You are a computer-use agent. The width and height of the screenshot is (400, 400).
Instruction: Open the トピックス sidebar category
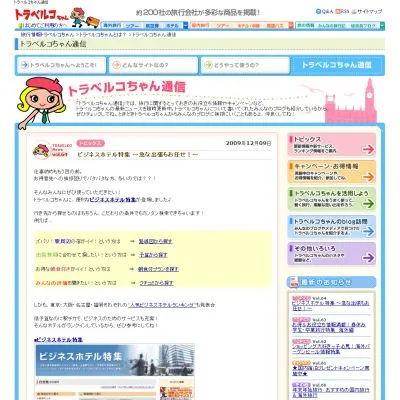[x=332, y=145]
